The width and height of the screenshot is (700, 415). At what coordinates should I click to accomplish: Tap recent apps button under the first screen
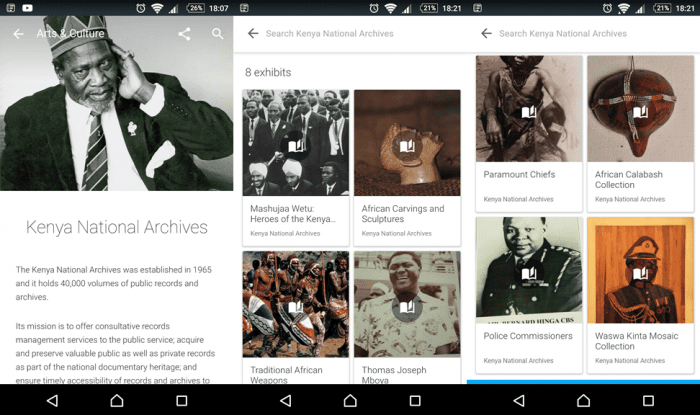tap(182, 401)
